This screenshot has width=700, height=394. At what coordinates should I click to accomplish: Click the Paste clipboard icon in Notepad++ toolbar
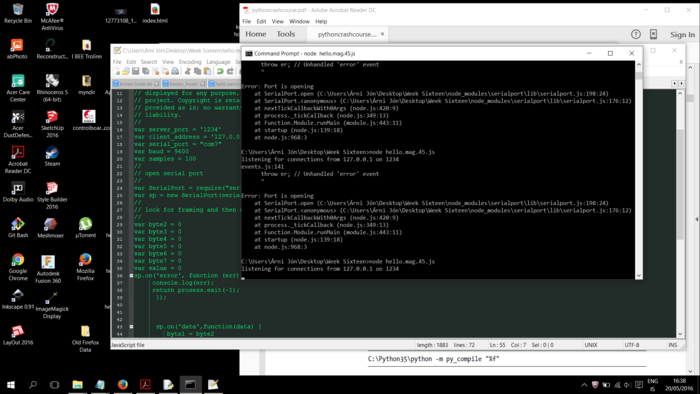click(x=207, y=71)
